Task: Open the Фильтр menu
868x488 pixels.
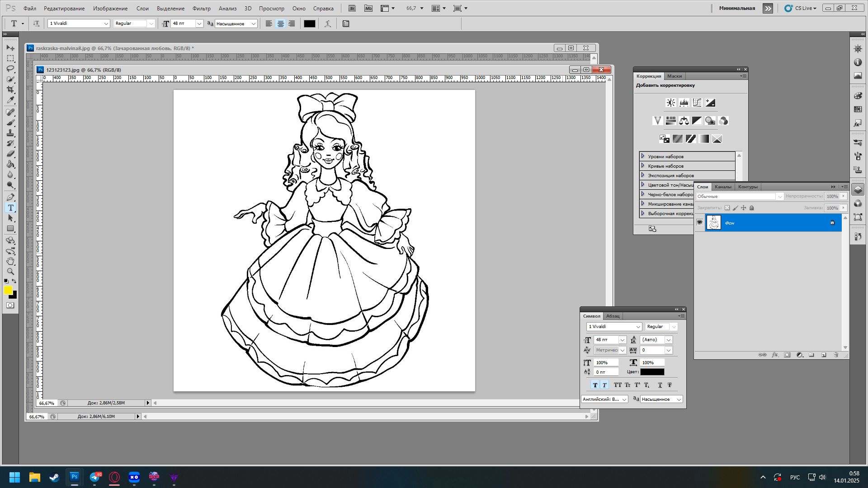Action: [x=201, y=8]
